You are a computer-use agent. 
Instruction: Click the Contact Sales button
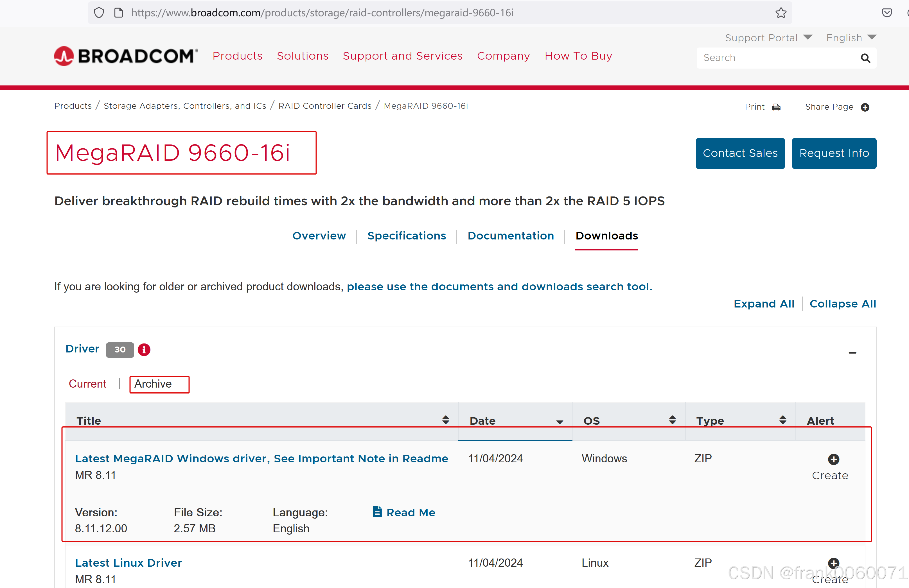[x=740, y=153]
